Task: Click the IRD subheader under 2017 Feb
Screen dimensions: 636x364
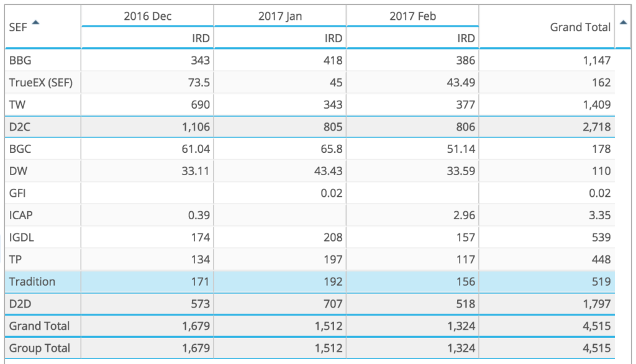Action: point(466,38)
